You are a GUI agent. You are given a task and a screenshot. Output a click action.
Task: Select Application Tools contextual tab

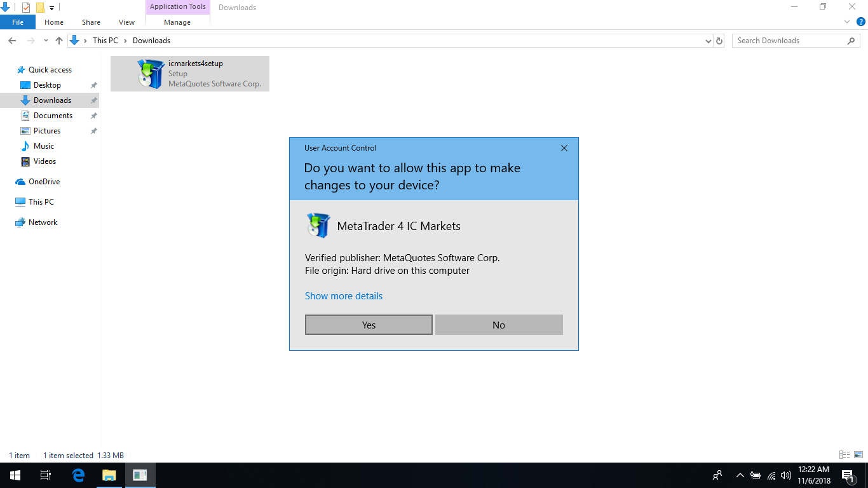click(178, 7)
